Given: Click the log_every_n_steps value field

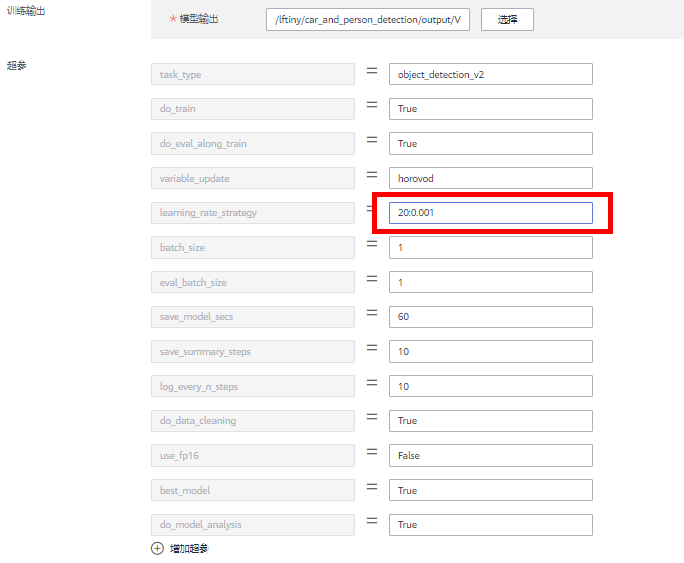Looking at the screenshot, I should [490, 386].
